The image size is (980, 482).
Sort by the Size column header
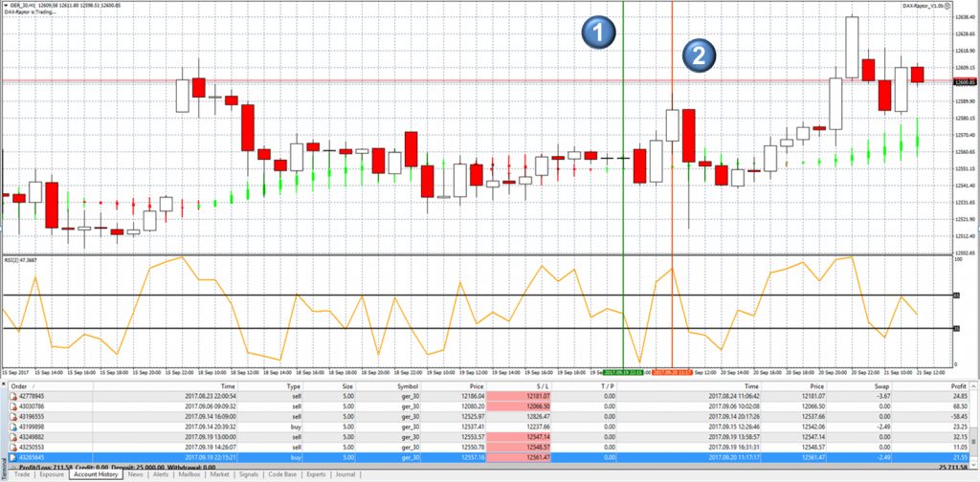point(327,386)
